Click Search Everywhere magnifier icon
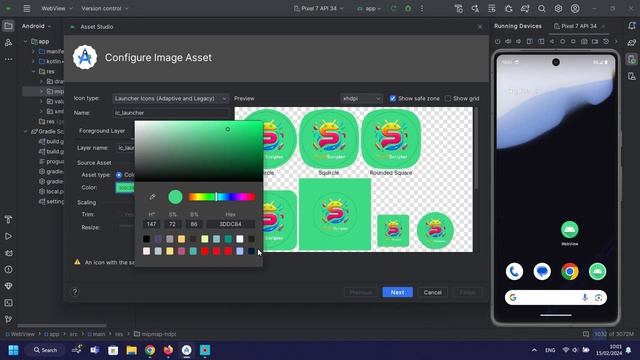This screenshot has height=360, width=640. tap(542, 9)
